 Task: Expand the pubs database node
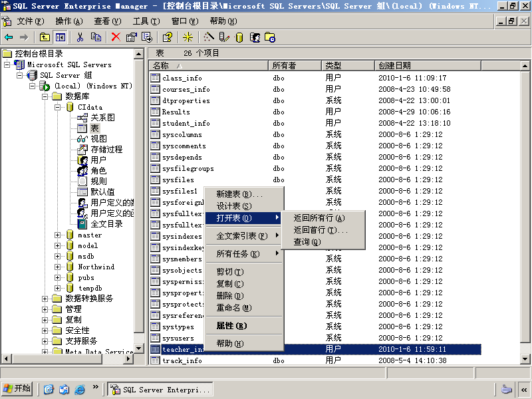click(x=58, y=277)
